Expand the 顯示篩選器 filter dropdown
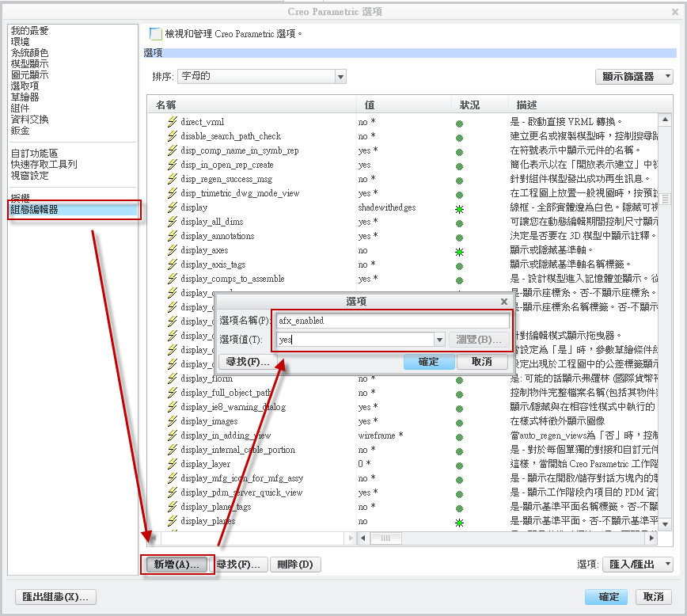The height and width of the screenshot is (616, 687). pyautogui.click(x=633, y=77)
